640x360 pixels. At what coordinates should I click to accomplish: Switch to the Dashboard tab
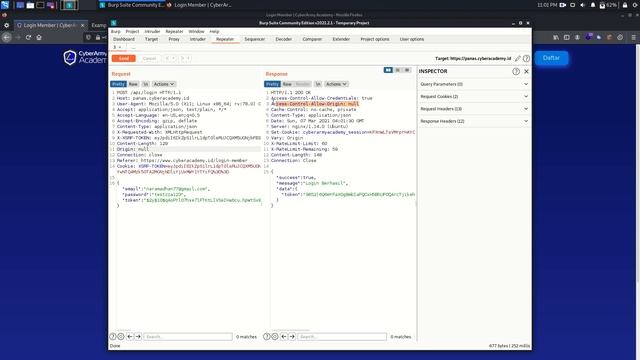pos(124,39)
